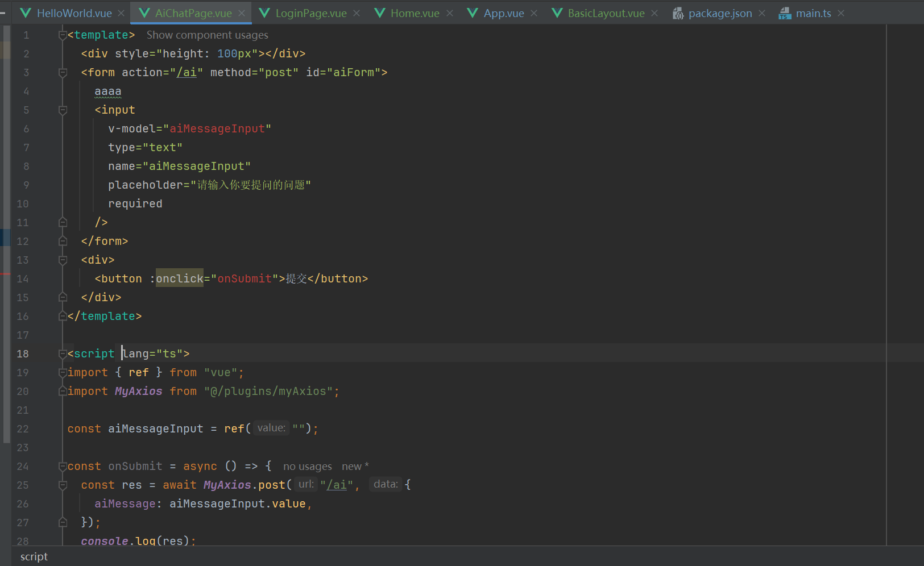The height and width of the screenshot is (566, 924).
Task: Click the Vue icon on HelloWorld.vue tab
Action: 26,13
